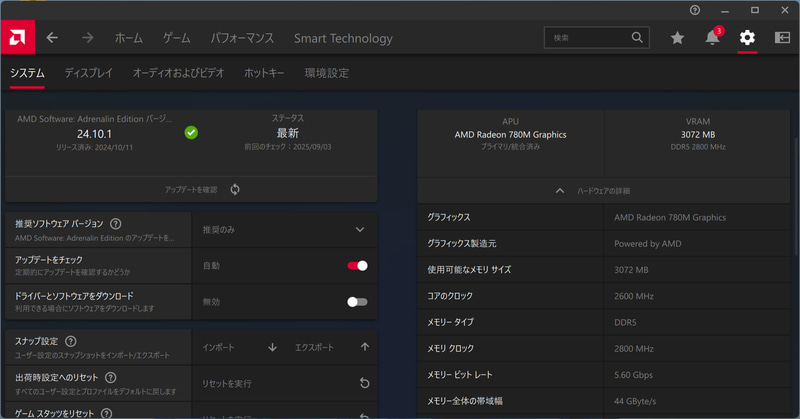Click the AMD logo icon

[17, 37]
